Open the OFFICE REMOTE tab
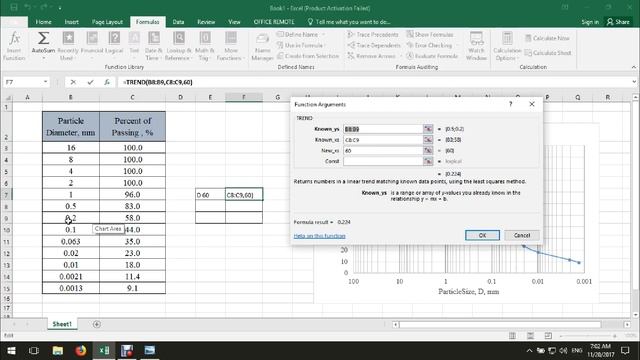Viewport: 640px width, 360px height. click(274, 22)
